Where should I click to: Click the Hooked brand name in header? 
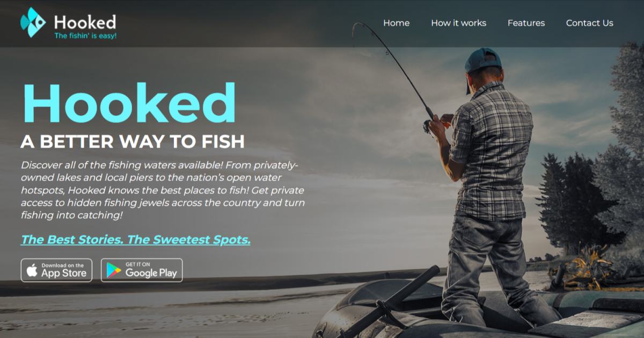85,22
